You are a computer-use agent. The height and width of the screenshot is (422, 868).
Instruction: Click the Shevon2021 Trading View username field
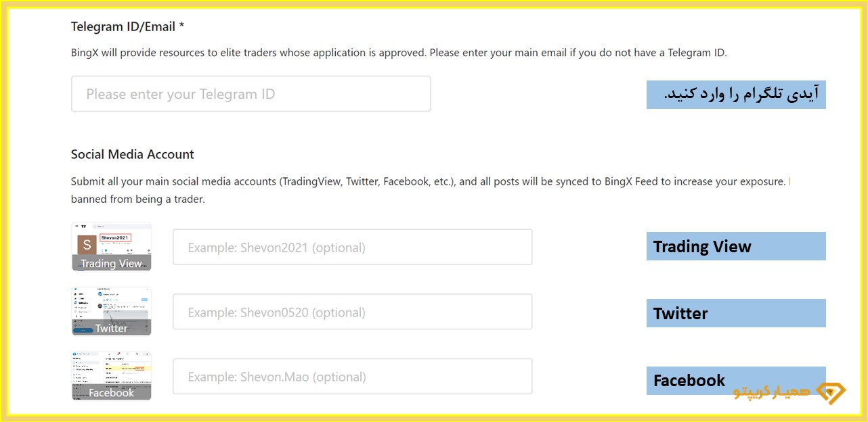[353, 247]
